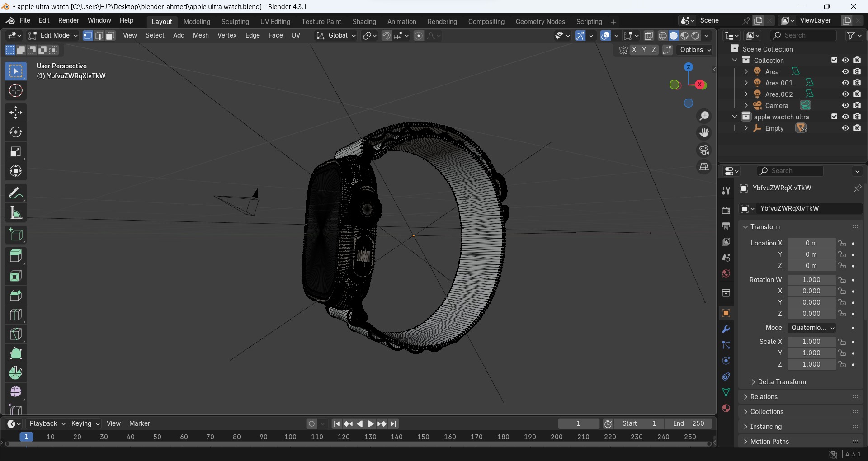The width and height of the screenshot is (868, 461).
Task: Hide the Camera object in viewport
Action: pyautogui.click(x=845, y=105)
